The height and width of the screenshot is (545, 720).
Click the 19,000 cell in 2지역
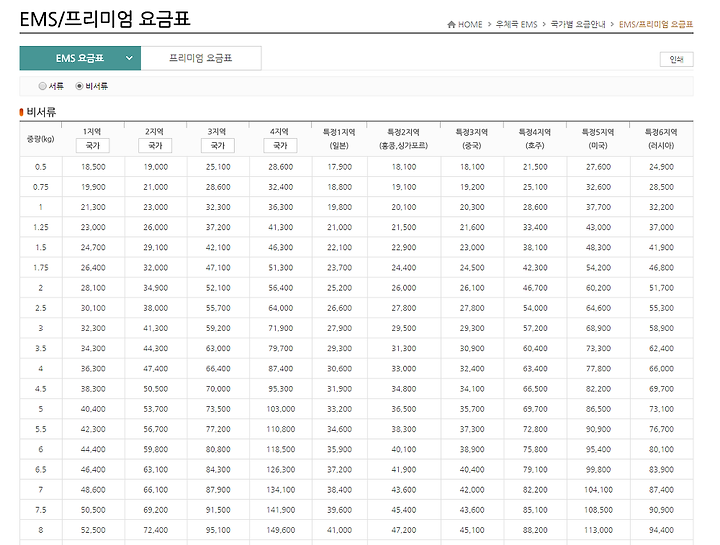(x=156, y=167)
